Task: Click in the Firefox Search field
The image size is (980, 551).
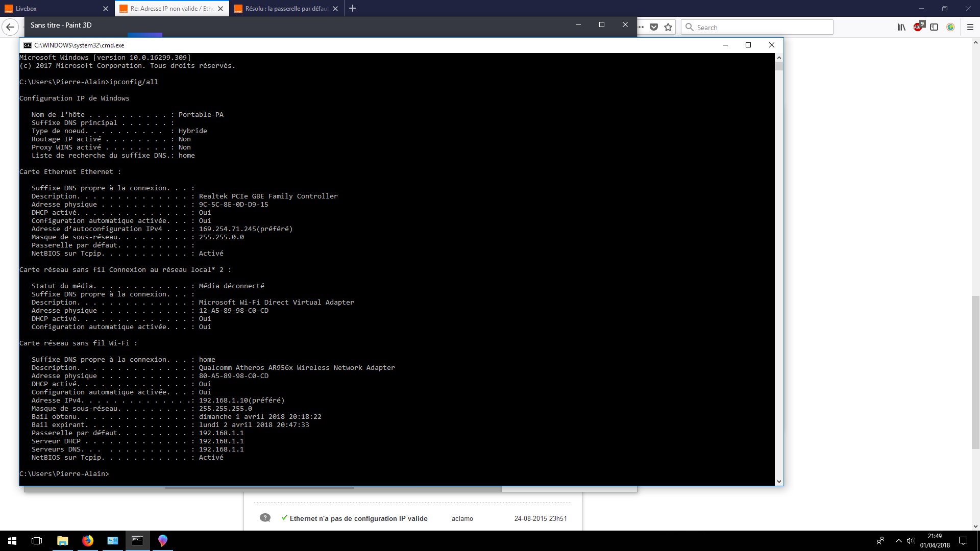Action: pyautogui.click(x=761, y=28)
